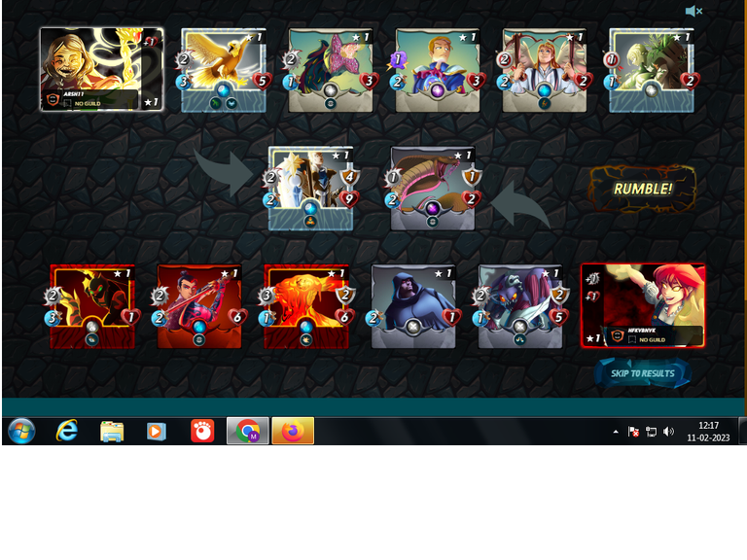Click the ability icon under the pink flower creature
The height and width of the screenshot is (560, 747).
pyautogui.click(x=331, y=103)
